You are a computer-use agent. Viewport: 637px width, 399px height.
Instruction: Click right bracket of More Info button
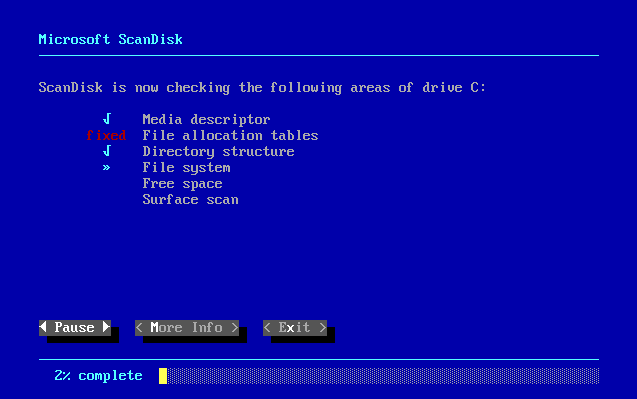pyautogui.click(x=235, y=327)
